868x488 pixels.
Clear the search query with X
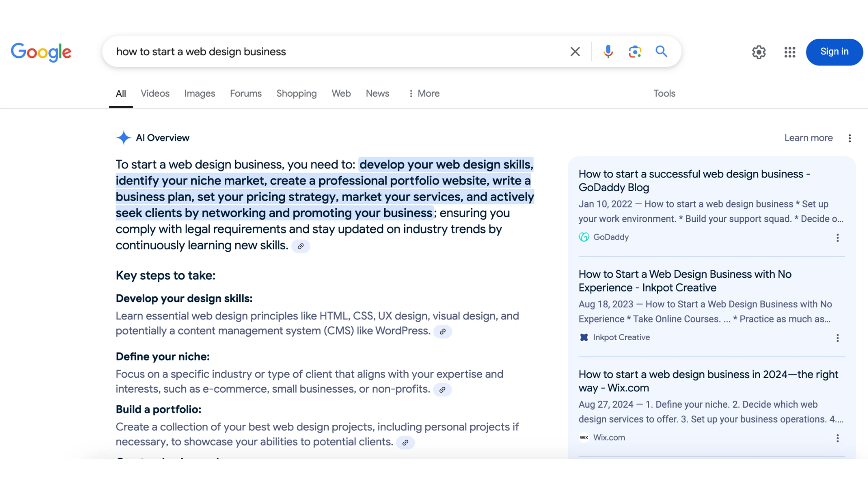575,52
